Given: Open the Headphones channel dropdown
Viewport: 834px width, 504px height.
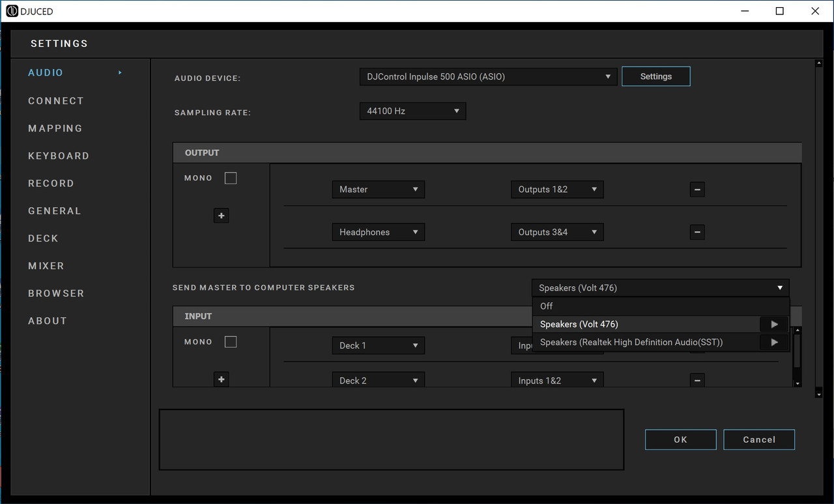Looking at the screenshot, I should pyautogui.click(x=378, y=232).
